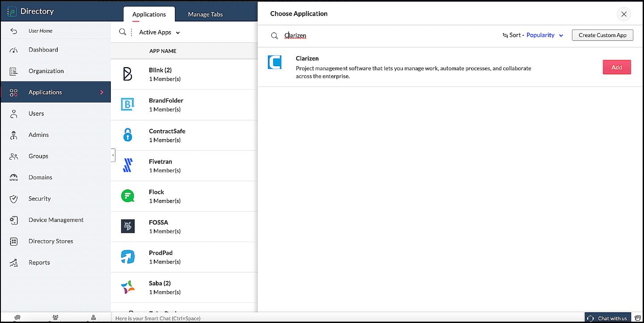Open the Dashboard gauge icon
Image resolution: width=644 pixels, height=323 pixels.
14,50
